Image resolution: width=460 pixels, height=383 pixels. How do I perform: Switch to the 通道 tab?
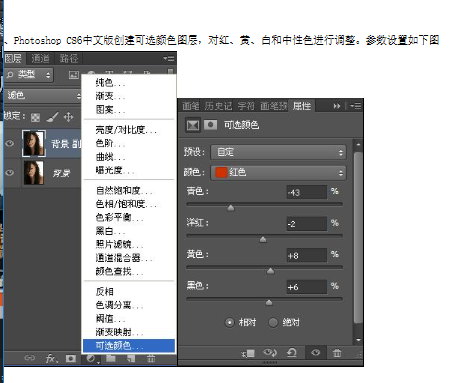point(41,59)
